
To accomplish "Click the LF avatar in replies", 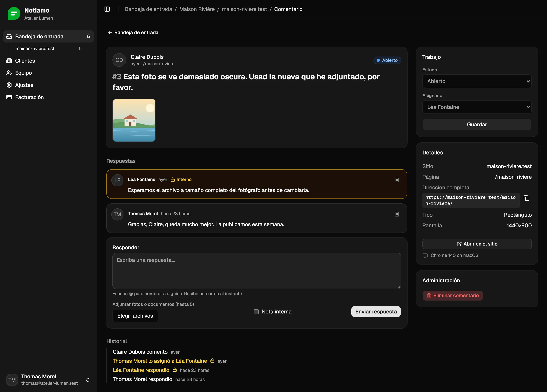I will pyautogui.click(x=117, y=180).
